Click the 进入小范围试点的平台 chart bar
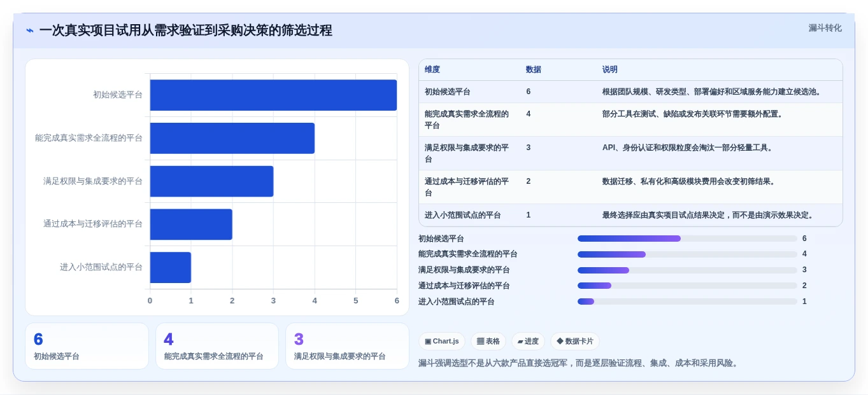 [171, 267]
